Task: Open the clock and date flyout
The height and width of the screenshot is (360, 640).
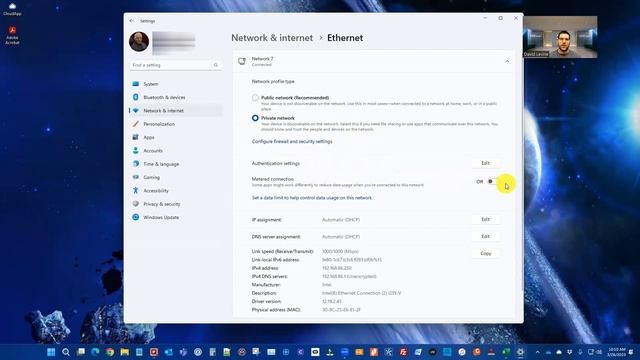Action: point(617,352)
